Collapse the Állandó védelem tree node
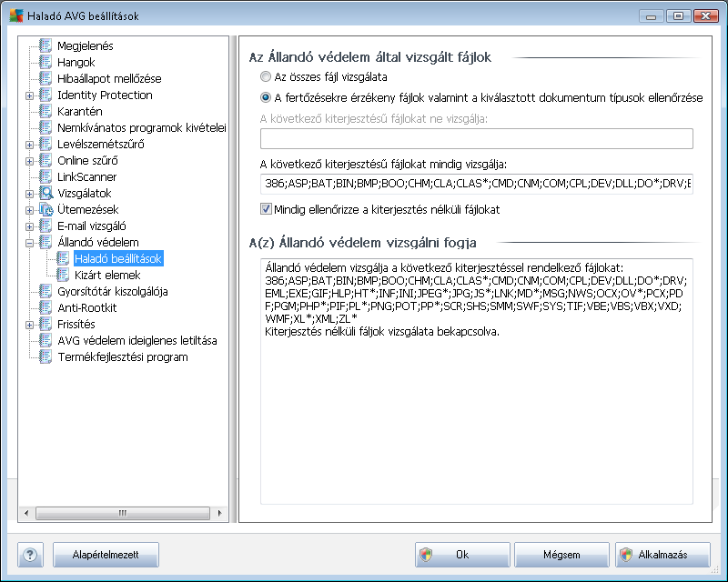The width and height of the screenshot is (728, 582). pos(29,243)
